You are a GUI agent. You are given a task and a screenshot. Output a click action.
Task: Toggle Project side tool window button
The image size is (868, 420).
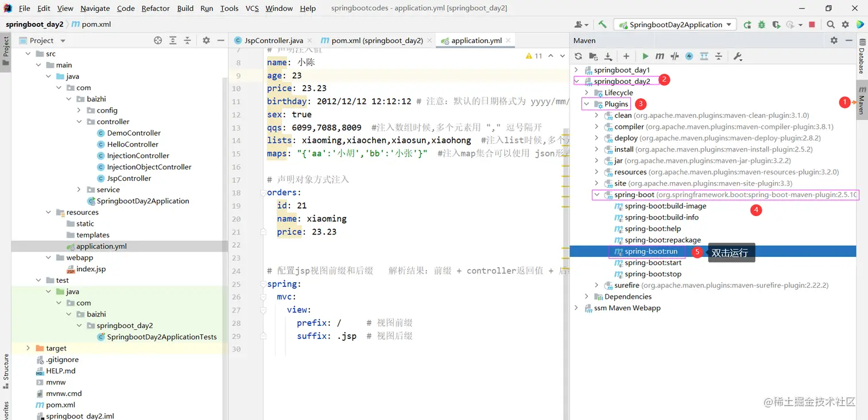coord(6,51)
